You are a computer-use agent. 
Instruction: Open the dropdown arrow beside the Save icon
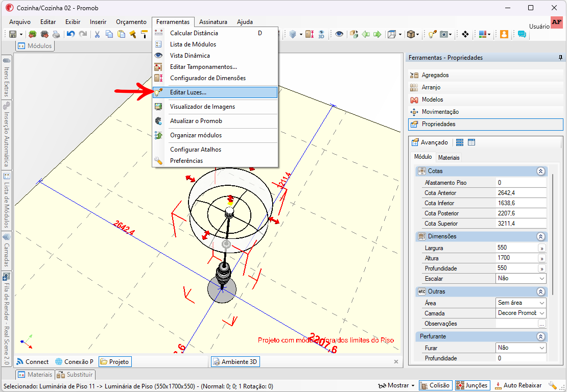point(21,35)
